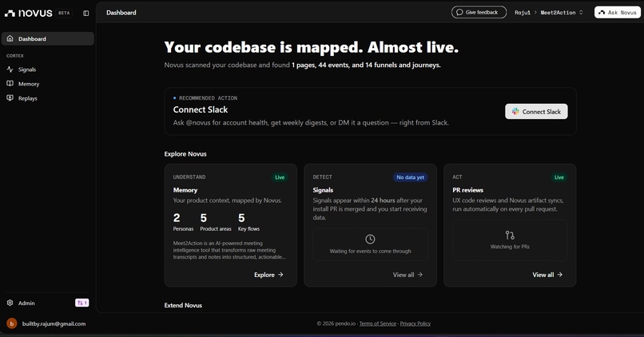
Task: Click the Signals card title
Action: coord(323,190)
